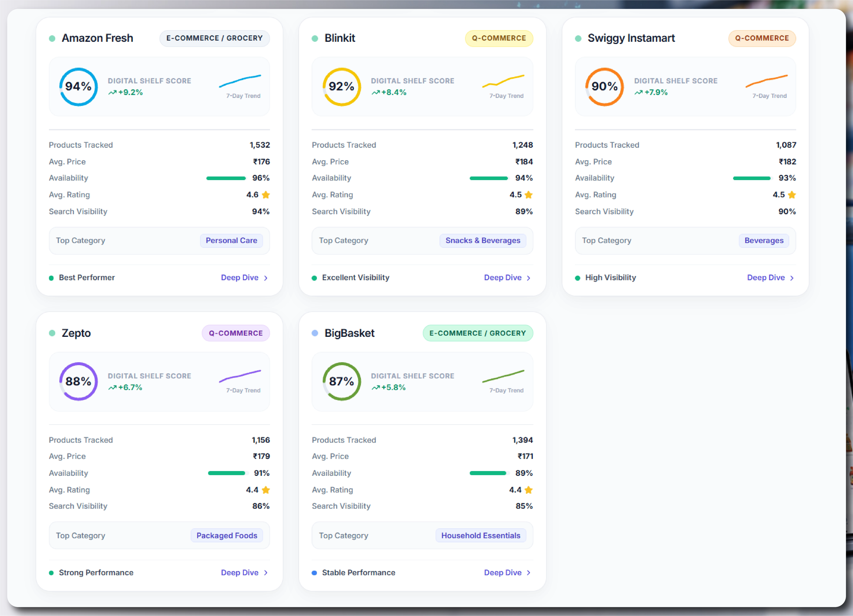Click Amazon Fresh rating star icon
The image size is (853, 616).
click(x=266, y=195)
